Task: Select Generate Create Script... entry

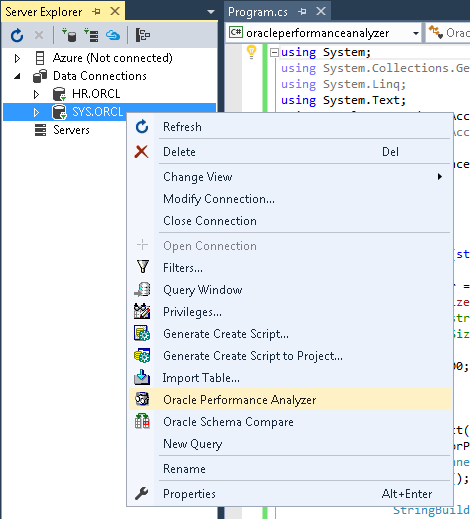Action: 290,334
